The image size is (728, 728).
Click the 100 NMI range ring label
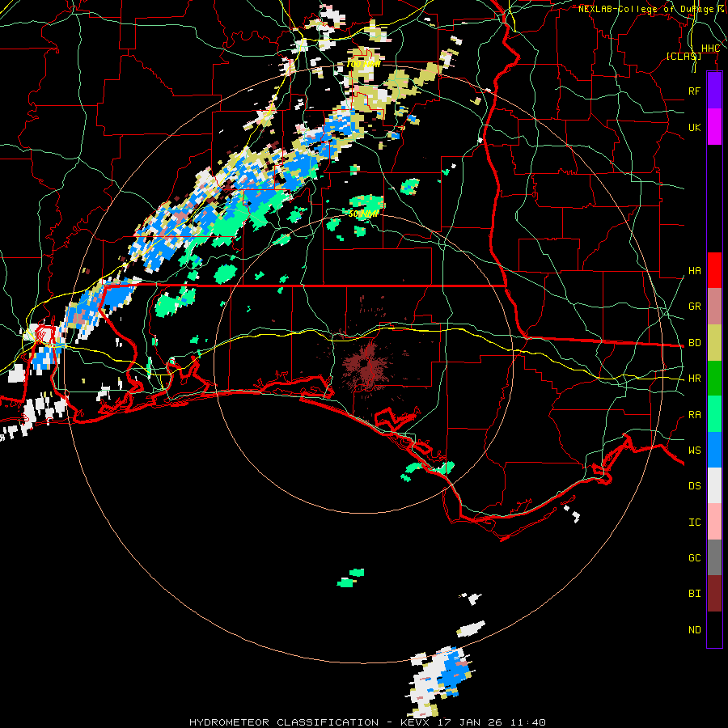(x=363, y=64)
